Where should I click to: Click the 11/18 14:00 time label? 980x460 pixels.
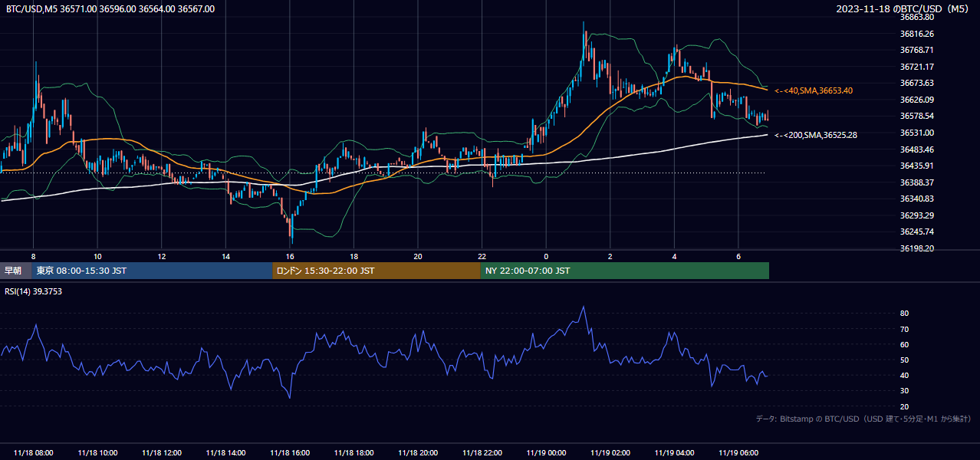tap(225, 453)
